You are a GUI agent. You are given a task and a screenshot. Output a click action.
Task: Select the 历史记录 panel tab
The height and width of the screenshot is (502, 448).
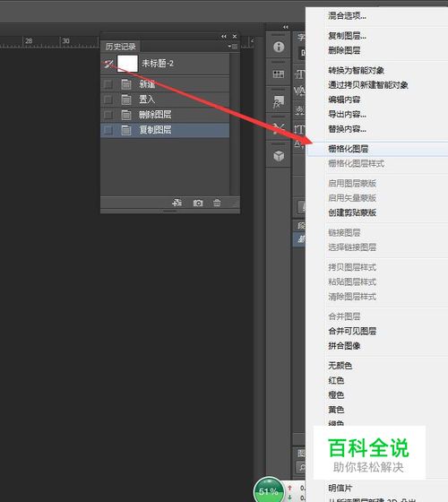tap(121, 47)
